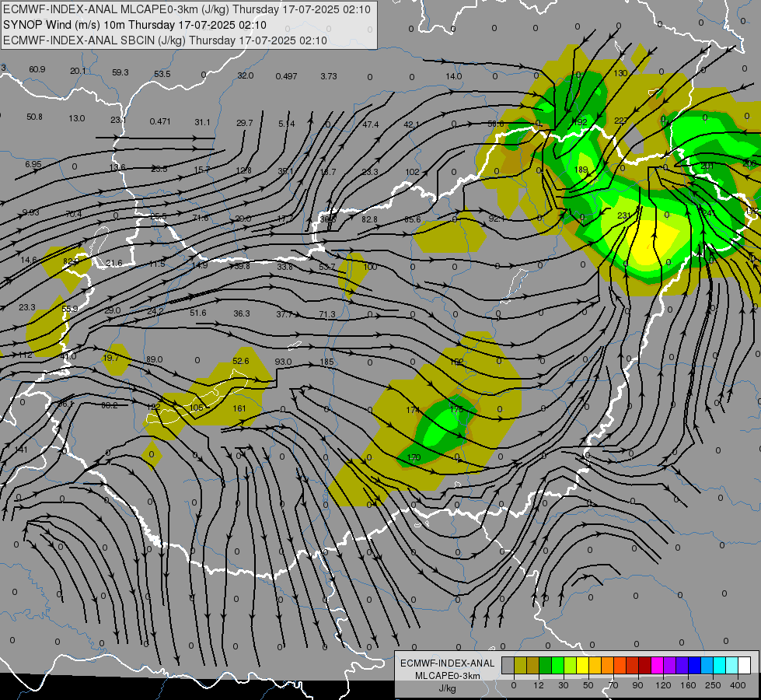Click the 201 grid value
761x700 pixels.
click(707, 166)
